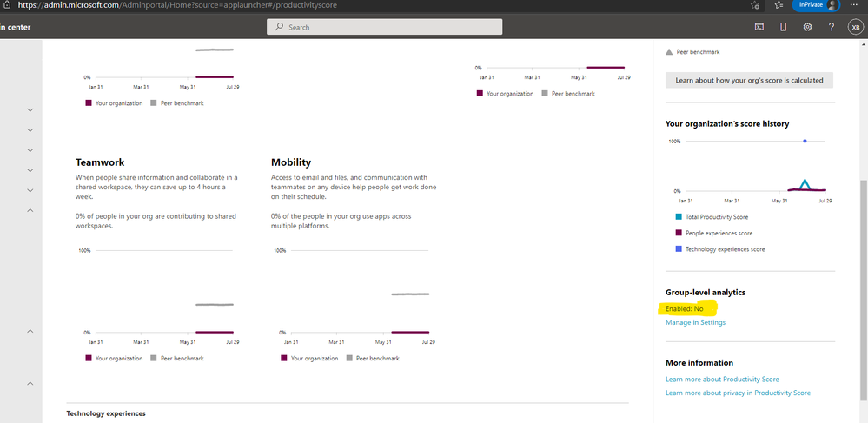
Task: Click the Enabled: No status text
Action: click(x=684, y=309)
